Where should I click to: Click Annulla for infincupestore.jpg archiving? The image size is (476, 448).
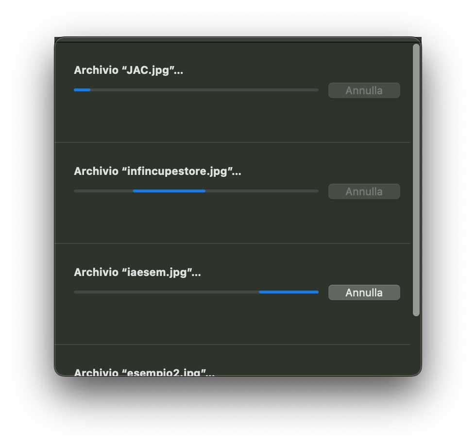click(364, 191)
